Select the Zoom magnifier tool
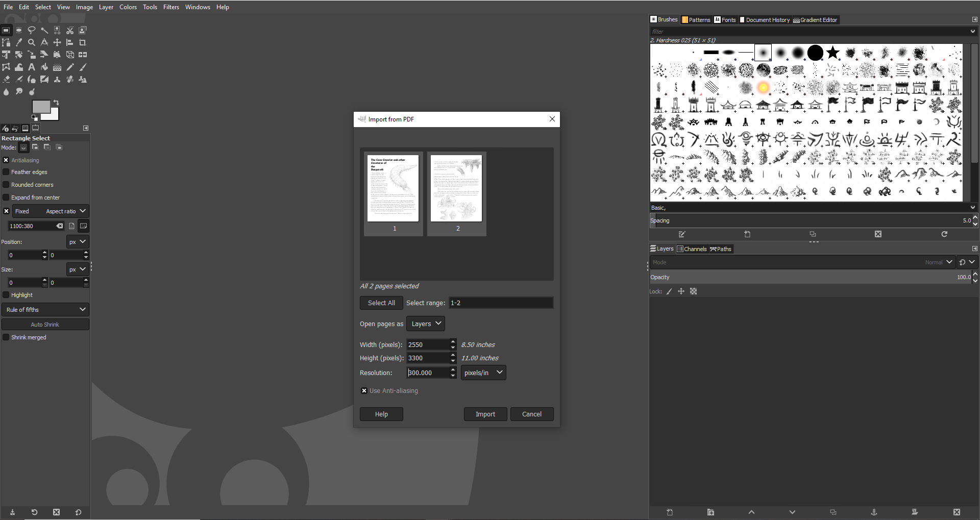Viewport: 980px width, 520px height. [32, 42]
